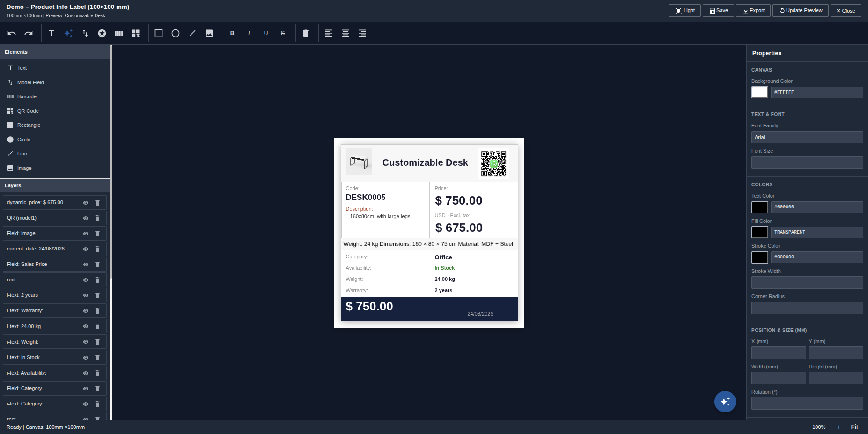
Task: Click the Stroke Width input field
Action: point(807,282)
